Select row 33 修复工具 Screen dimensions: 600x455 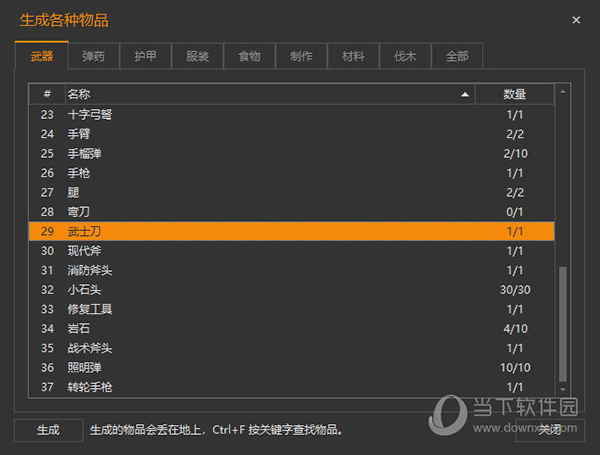[x=292, y=309]
